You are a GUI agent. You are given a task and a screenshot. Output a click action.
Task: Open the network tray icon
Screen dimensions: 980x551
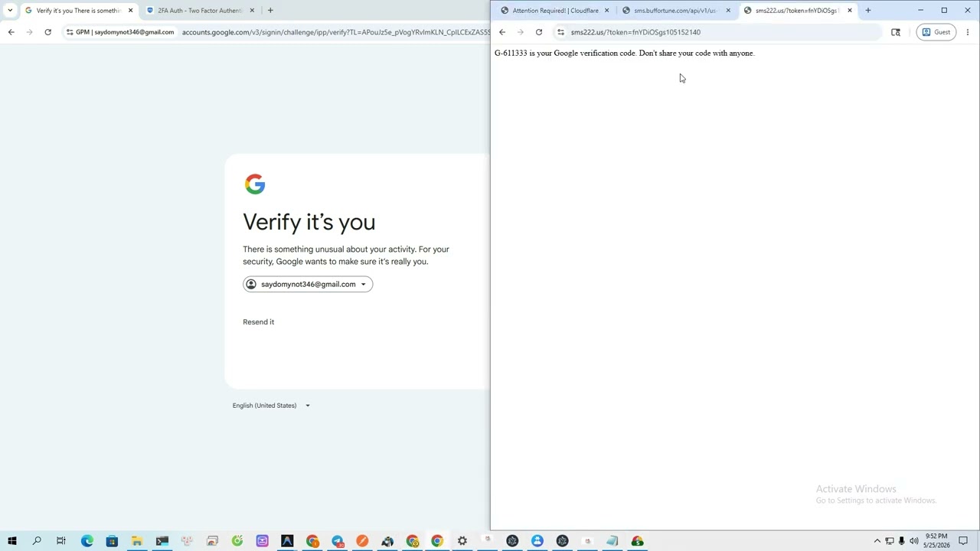890,541
